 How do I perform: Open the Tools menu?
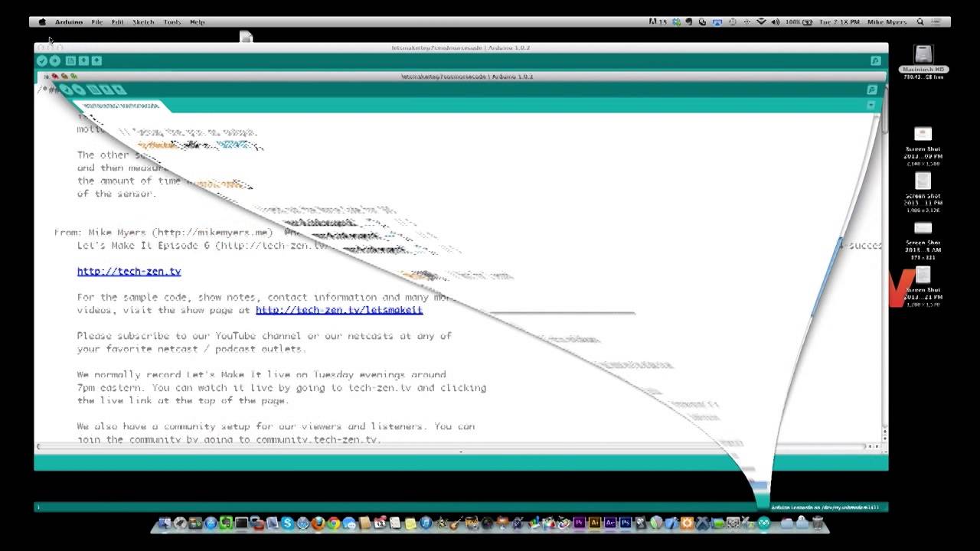[172, 22]
